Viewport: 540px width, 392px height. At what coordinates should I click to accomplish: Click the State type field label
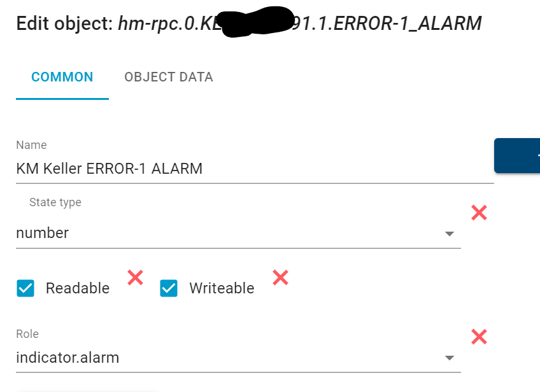[x=55, y=202]
